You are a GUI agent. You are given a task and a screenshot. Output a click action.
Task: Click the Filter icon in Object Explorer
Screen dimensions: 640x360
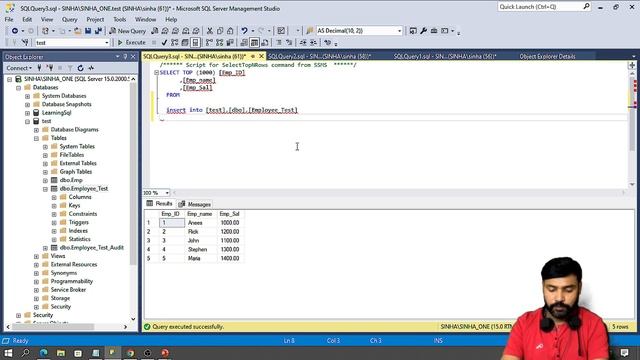click(x=70, y=68)
